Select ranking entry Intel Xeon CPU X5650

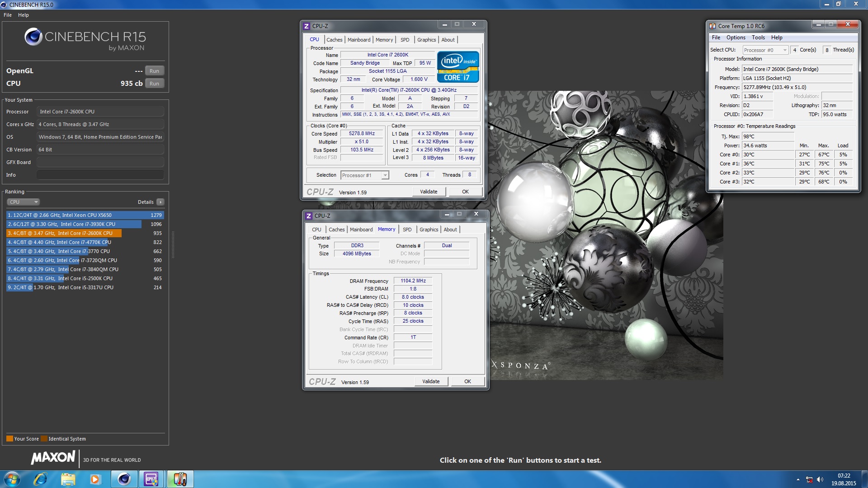pos(85,215)
